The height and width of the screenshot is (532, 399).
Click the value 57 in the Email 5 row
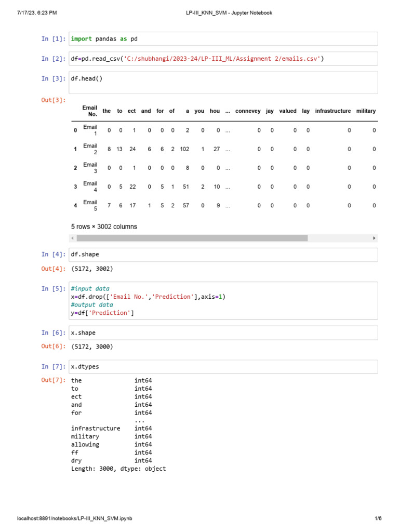(x=185, y=205)
